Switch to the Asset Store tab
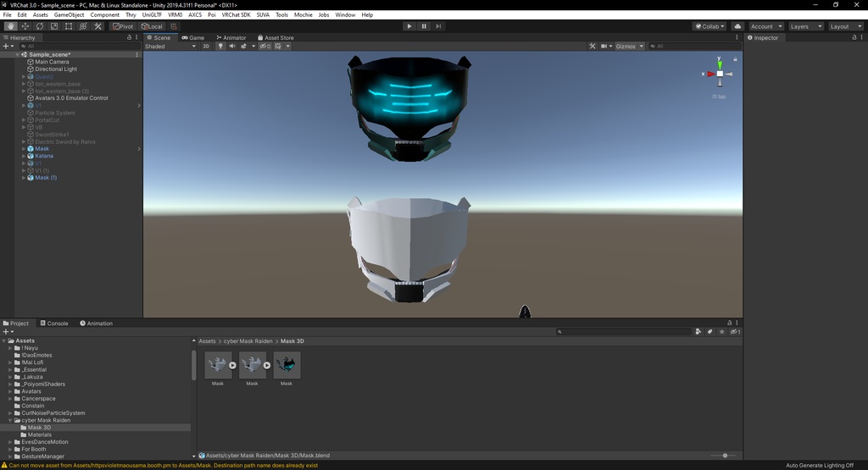The height and width of the screenshot is (470, 868). point(275,37)
